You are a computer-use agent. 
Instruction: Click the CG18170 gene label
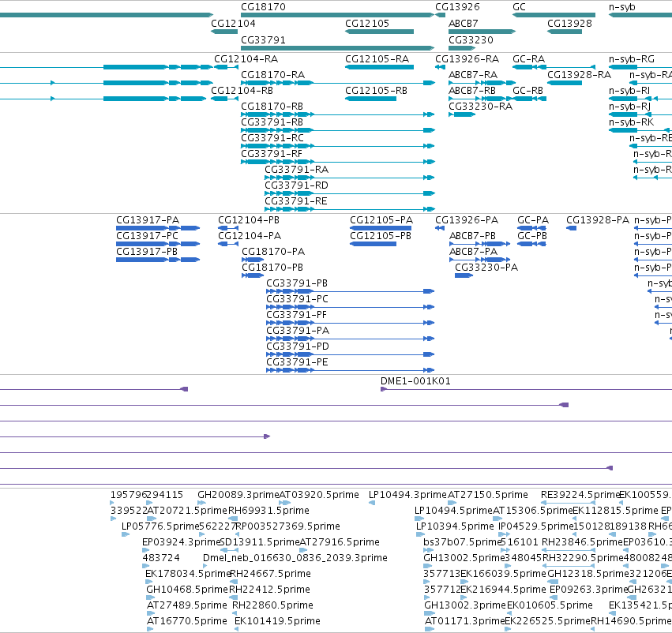pos(263,7)
